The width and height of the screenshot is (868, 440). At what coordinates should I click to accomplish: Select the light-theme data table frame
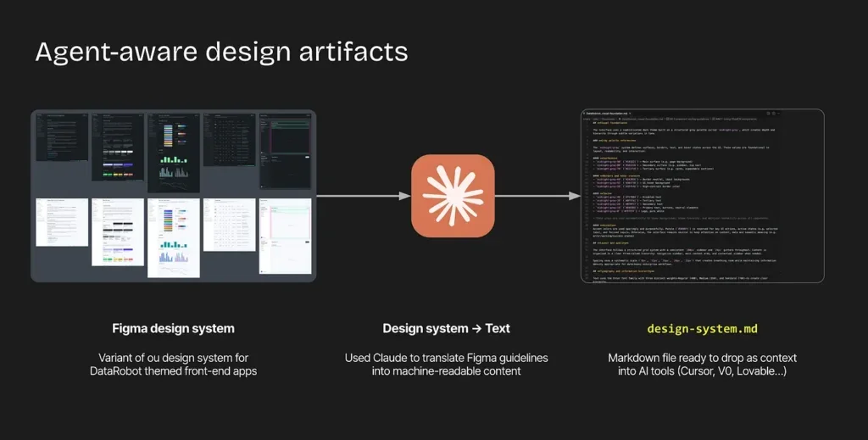pos(230,224)
